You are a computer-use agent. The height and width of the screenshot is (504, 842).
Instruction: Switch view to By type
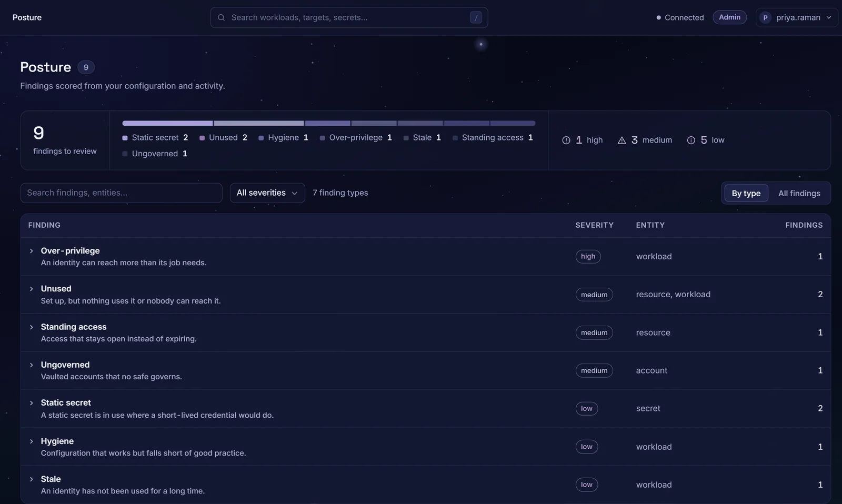746,193
